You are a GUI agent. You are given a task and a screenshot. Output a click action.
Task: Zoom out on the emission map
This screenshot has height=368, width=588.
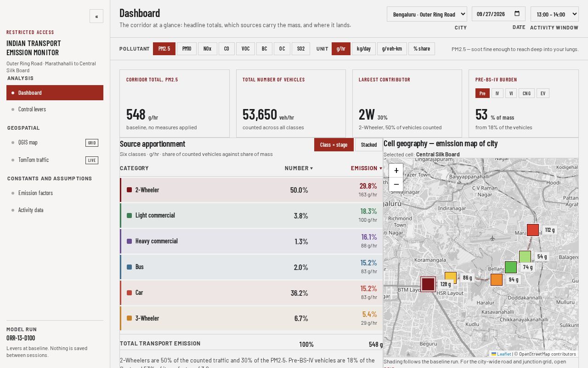click(x=396, y=184)
